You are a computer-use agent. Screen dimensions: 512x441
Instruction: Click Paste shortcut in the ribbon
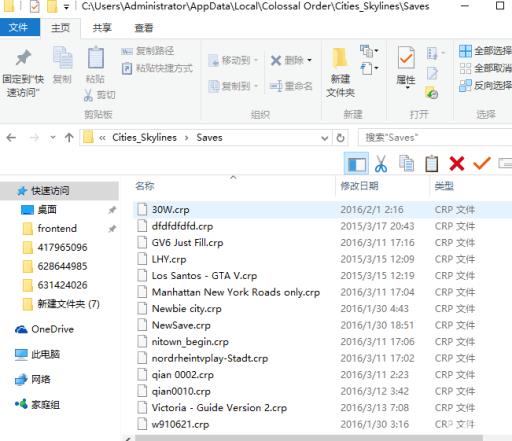[x=157, y=69]
